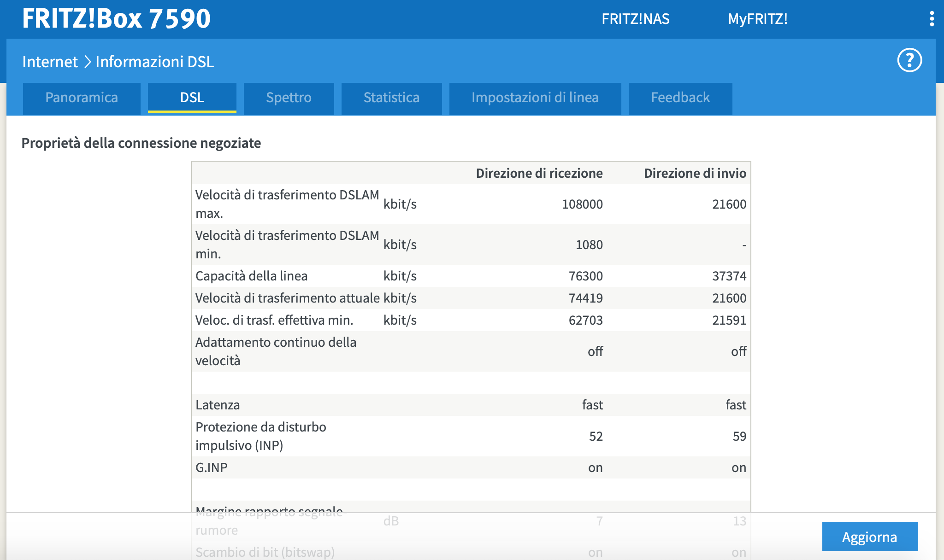Image resolution: width=944 pixels, height=560 pixels.
Task: Switch to the Feedback tab
Action: 680,98
